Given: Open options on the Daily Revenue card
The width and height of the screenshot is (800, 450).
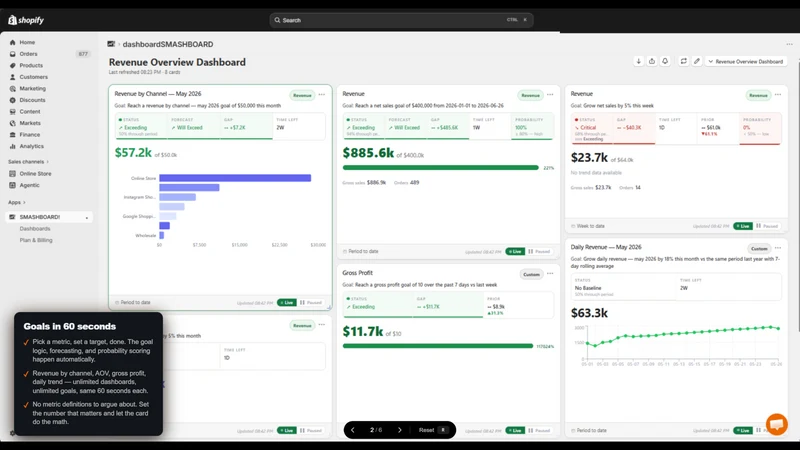Looking at the screenshot, I should pos(778,248).
